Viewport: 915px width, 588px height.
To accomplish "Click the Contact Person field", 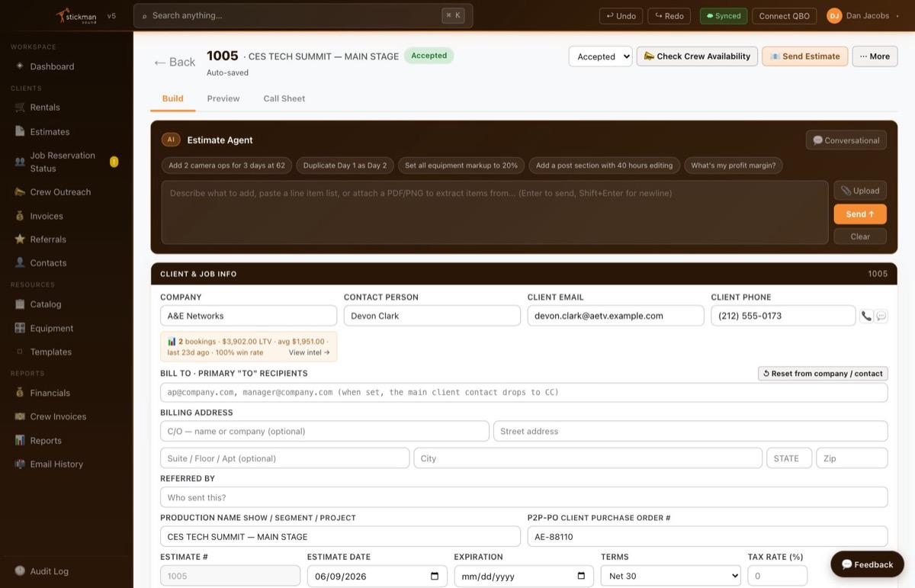I will coord(432,316).
